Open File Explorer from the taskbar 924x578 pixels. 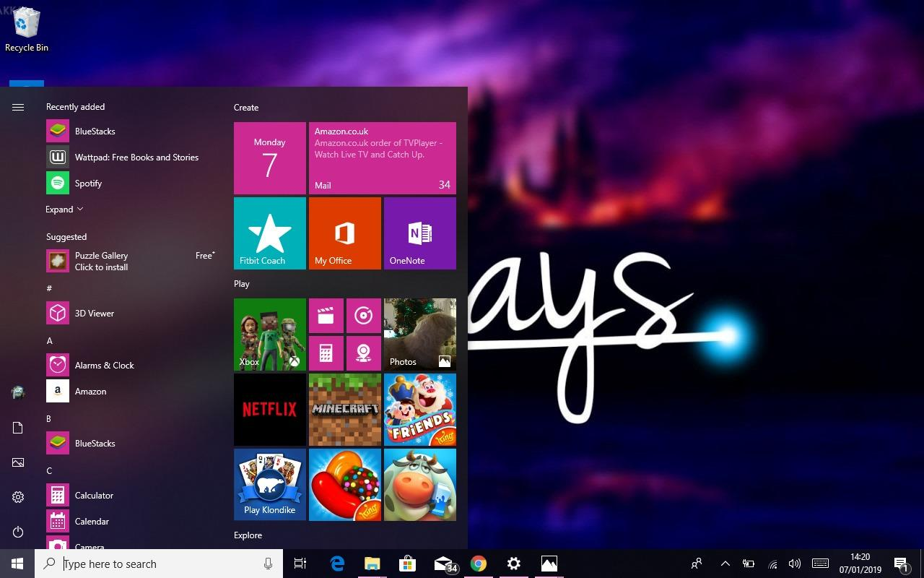coord(372,564)
